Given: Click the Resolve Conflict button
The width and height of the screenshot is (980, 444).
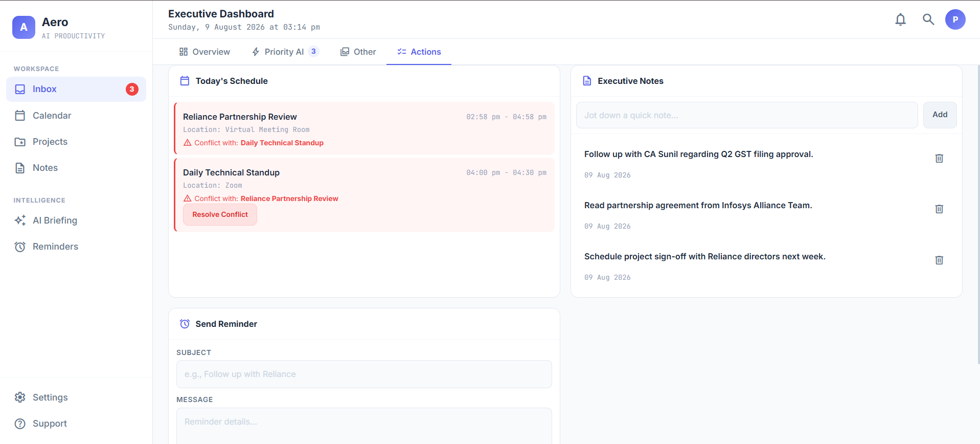Looking at the screenshot, I should tap(220, 215).
